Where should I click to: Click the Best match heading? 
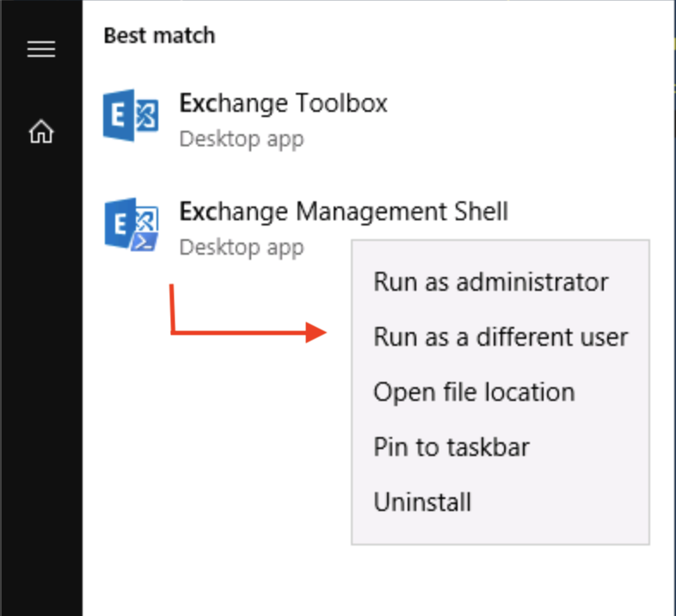pos(159,35)
